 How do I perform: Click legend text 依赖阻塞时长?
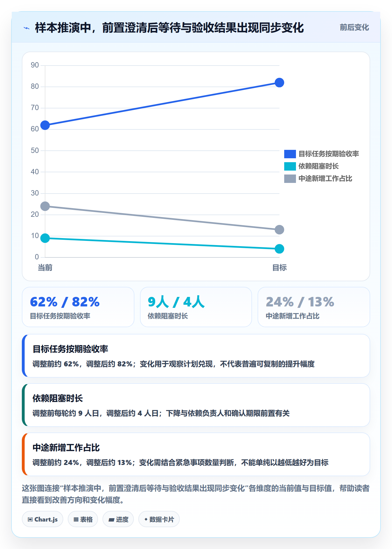pos(319,166)
